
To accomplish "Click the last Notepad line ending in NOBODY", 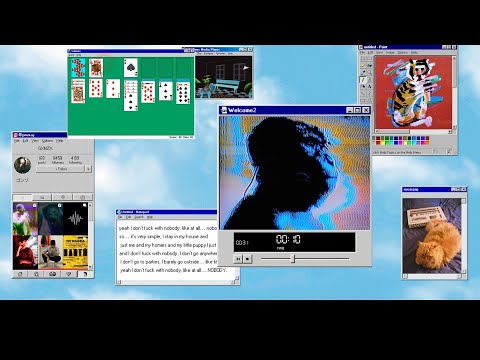I will point(173,270).
